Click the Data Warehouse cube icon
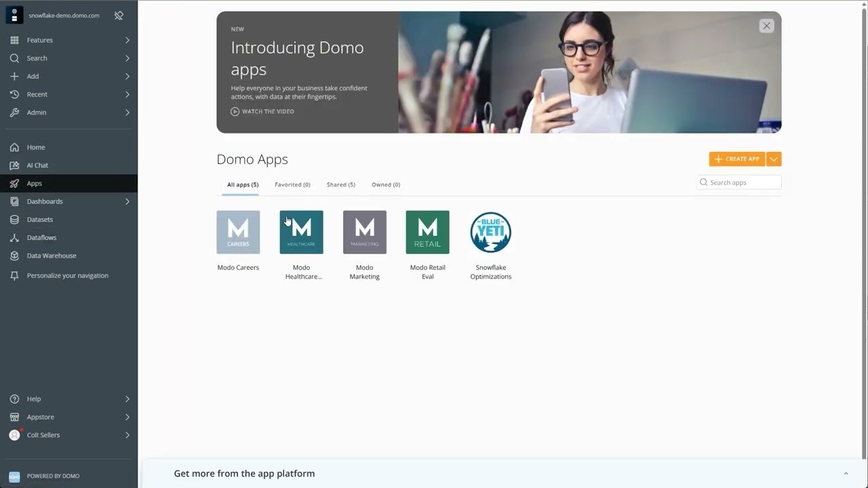 coord(14,256)
